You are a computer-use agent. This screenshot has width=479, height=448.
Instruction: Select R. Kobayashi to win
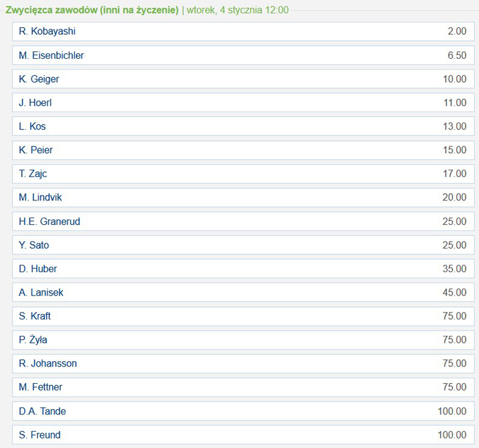coord(243,31)
